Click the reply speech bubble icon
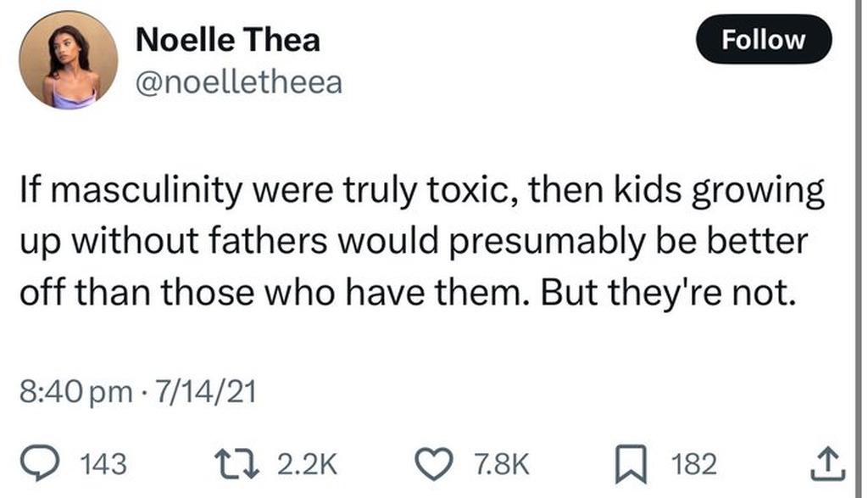Screen dimensions: 868x498 point(57,462)
